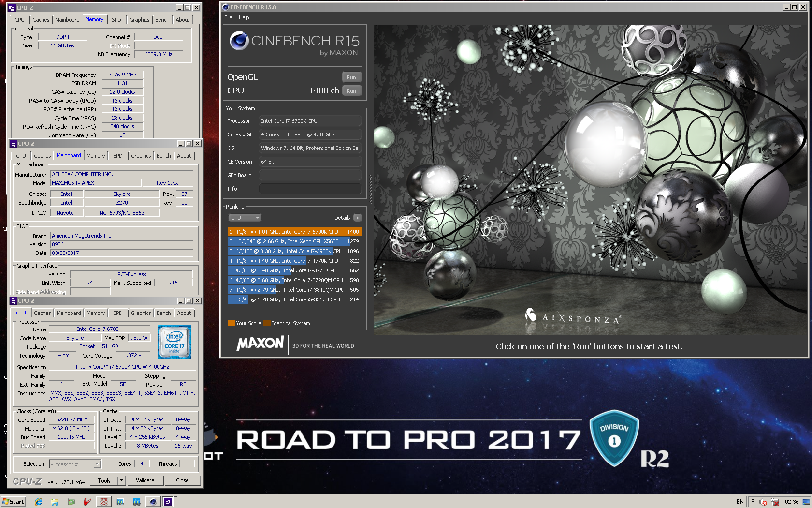Viewport: 812px width, 508px height.
Task: Click the Tools button in CPU-Z
Action: 104,480
